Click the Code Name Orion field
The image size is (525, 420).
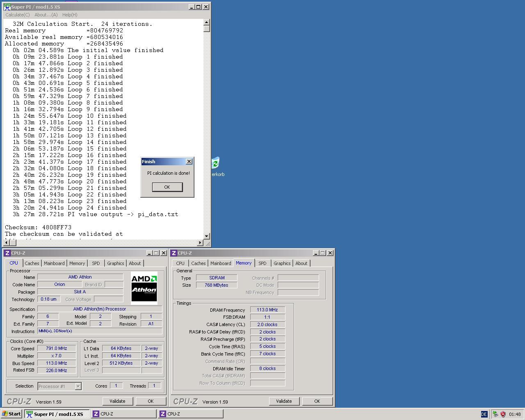[x=59, y=284]
